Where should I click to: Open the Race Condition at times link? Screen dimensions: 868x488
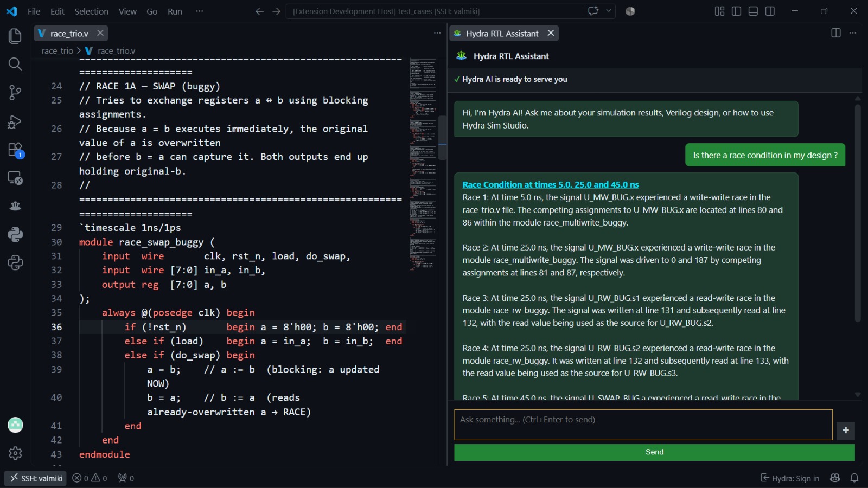click(x=550, y=184)
